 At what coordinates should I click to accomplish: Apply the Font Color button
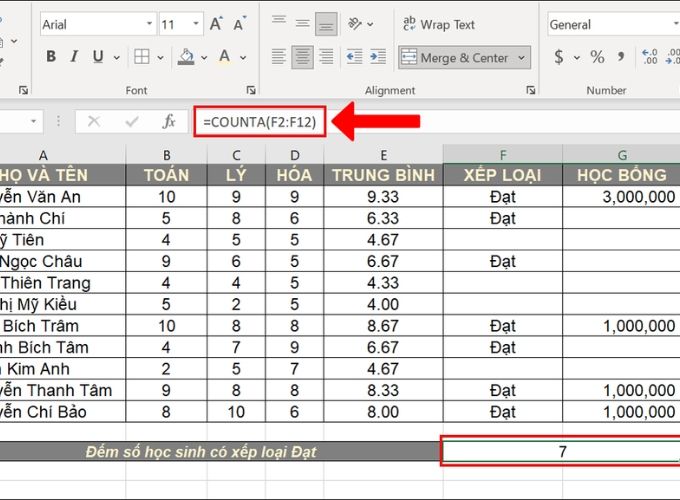click(x=225, y=56)
